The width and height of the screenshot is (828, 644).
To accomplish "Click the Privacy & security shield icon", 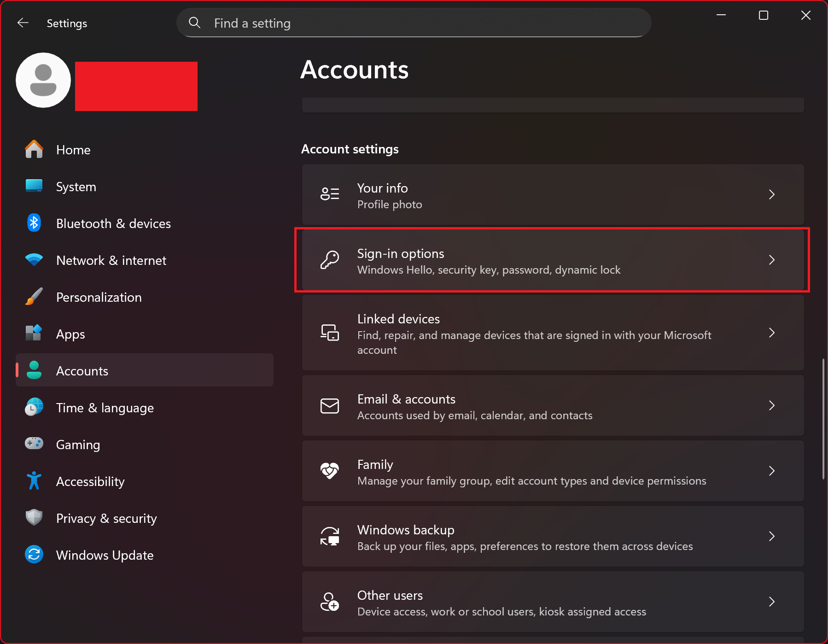I will (34, 517).
